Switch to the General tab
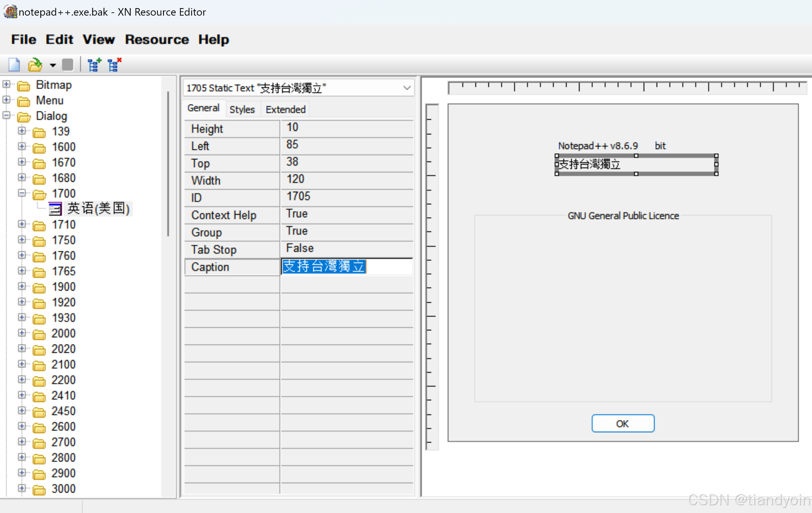This screenshot has height=513, width=812. click(203, 108)
